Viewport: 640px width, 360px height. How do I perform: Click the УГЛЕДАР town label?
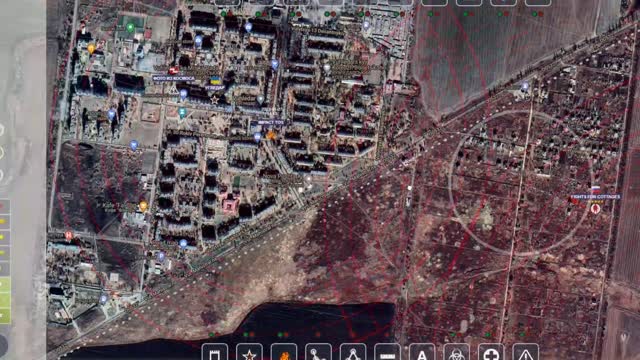[x=215, y=88]
